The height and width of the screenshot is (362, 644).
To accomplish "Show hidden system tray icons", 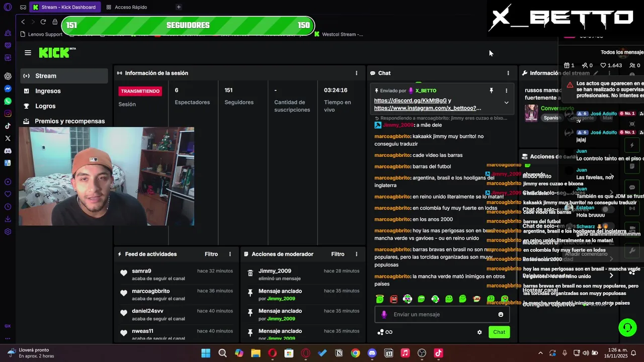I will coord(540,353).
